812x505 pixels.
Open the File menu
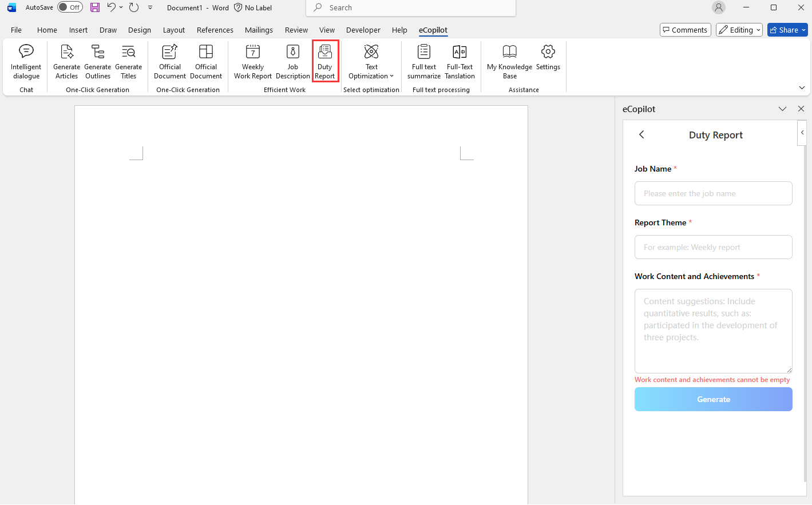point(16,30)
